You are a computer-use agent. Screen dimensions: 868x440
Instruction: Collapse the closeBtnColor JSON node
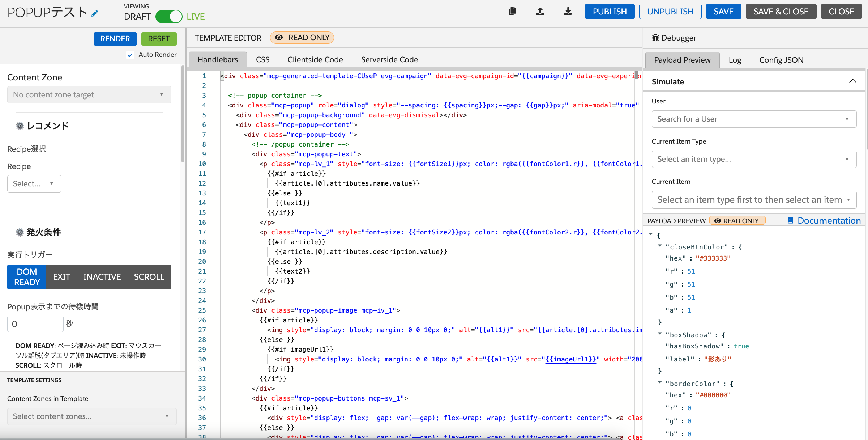click(660, 246)
